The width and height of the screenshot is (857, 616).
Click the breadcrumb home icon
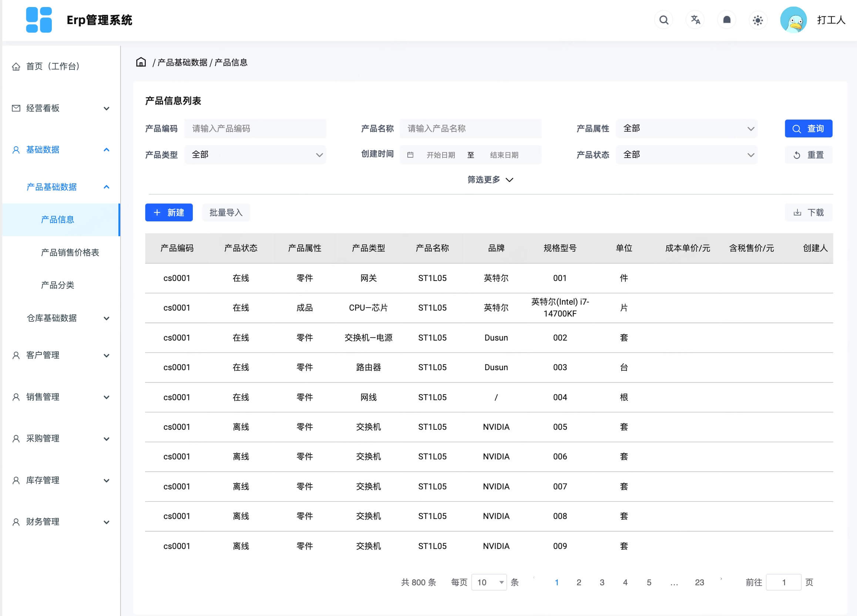coord(141,62)
